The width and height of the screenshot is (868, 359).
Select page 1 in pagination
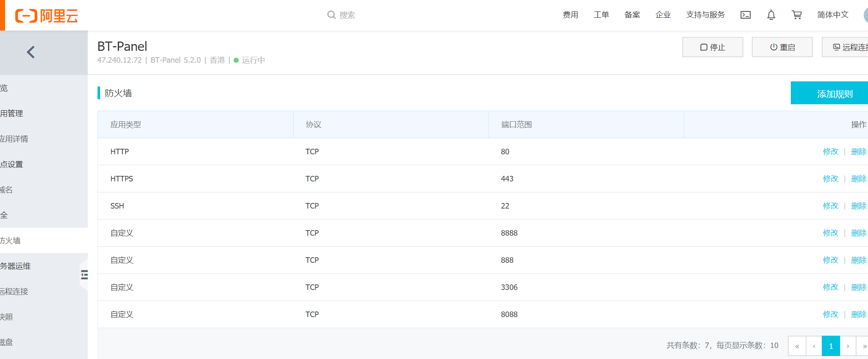point(831,346)
